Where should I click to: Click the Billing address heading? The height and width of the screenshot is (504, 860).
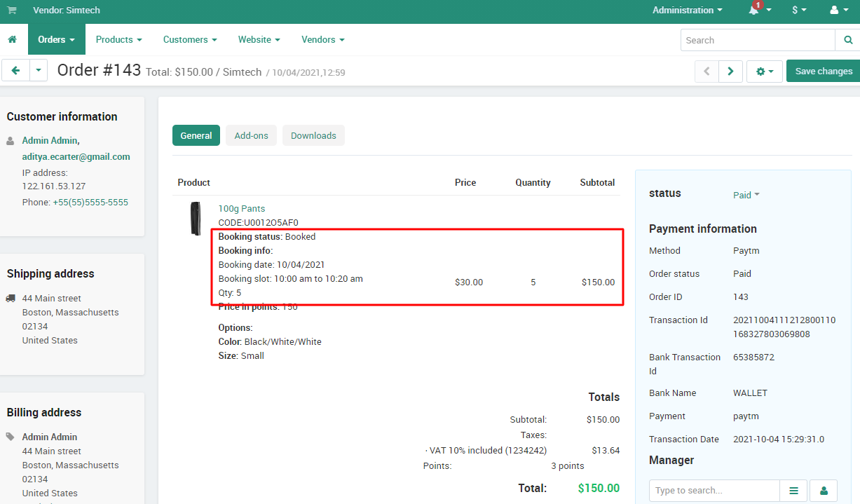pyautogui.click(x=44, y=412)
